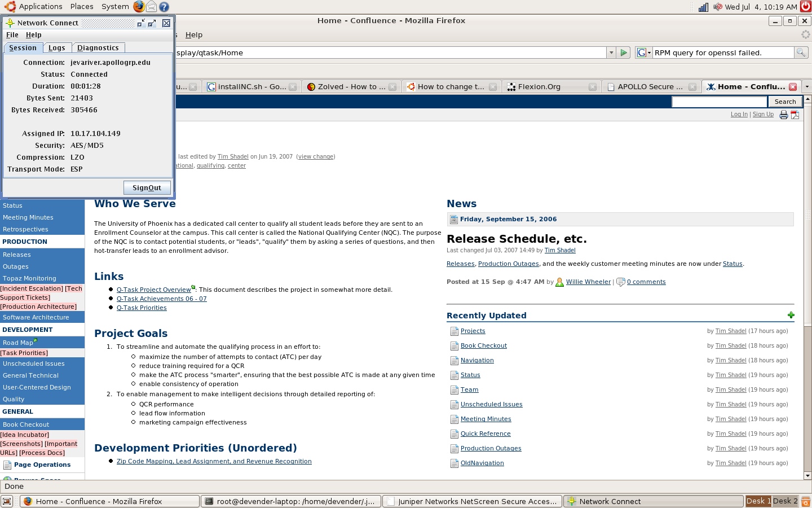Open the search engine selector dropdown
Image resolution: width=812 pixels, height=508 pixels.
tap(643, 52)
